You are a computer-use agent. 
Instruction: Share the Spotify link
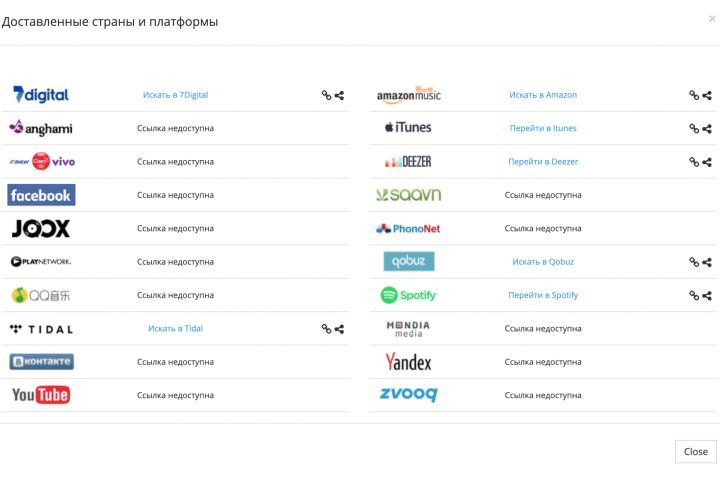coord(707,295)
